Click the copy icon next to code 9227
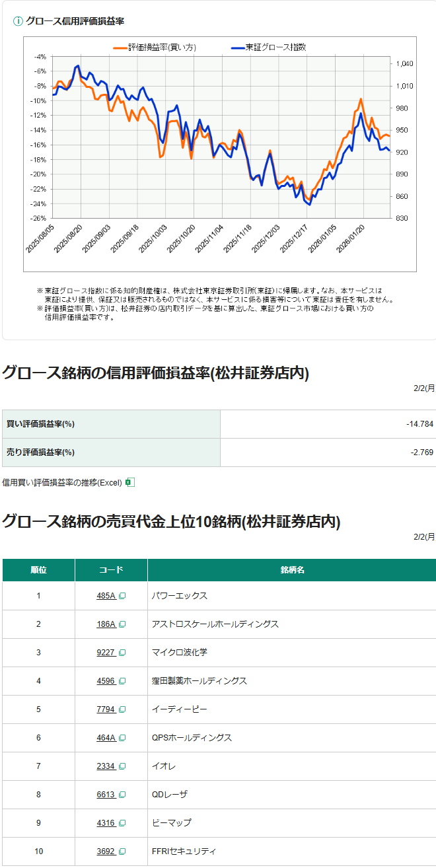This screenshot has width=436, height=868. pyautogui.click(x=122, y=653)
